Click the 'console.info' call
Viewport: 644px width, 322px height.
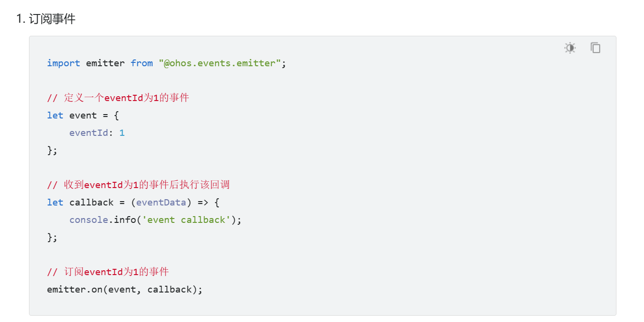pyautogui.click(x=103, y=220)
